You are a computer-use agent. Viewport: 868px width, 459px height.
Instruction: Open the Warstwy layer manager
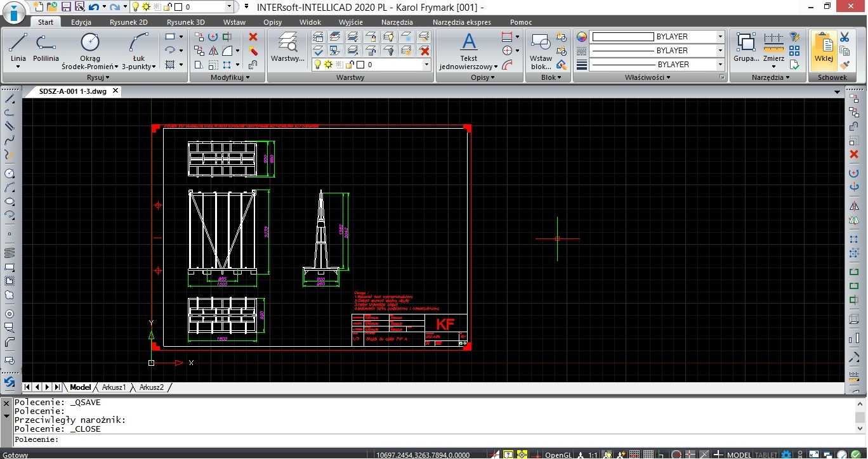coord(287,48)
